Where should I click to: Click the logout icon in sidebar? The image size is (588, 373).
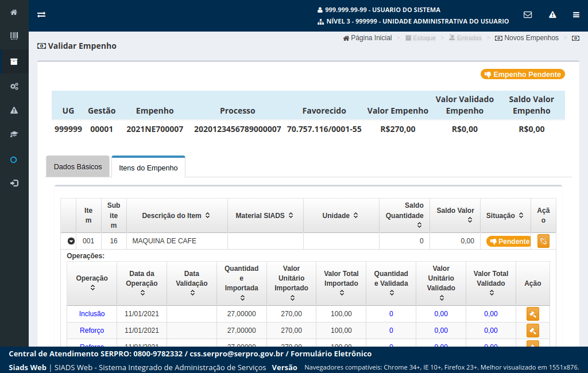(x=14, y=183)
